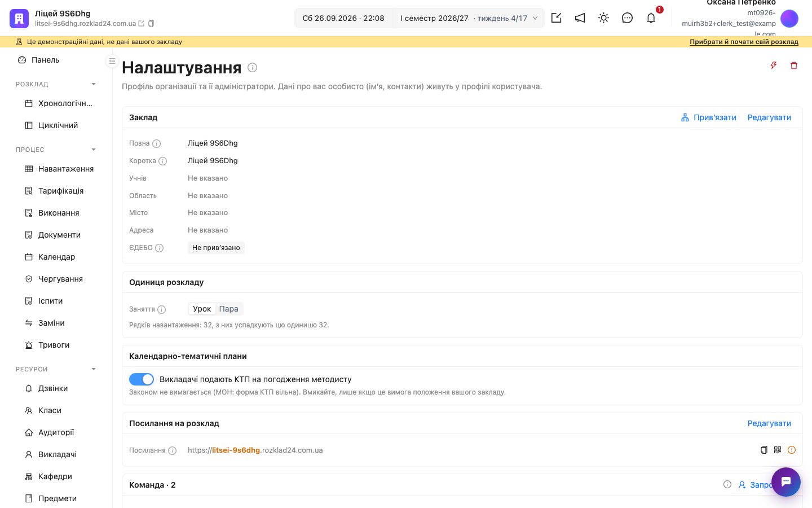Click the edit/compose icon in the top bar

556,18
